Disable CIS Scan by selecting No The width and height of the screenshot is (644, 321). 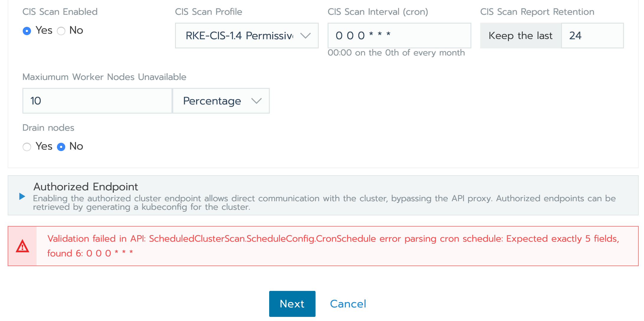click(61, 31)
